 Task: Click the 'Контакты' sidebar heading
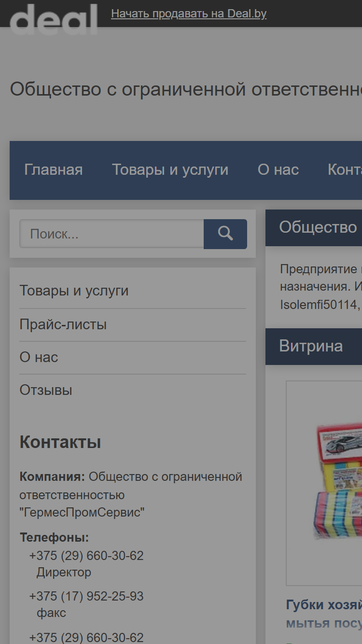click(60, 442)
